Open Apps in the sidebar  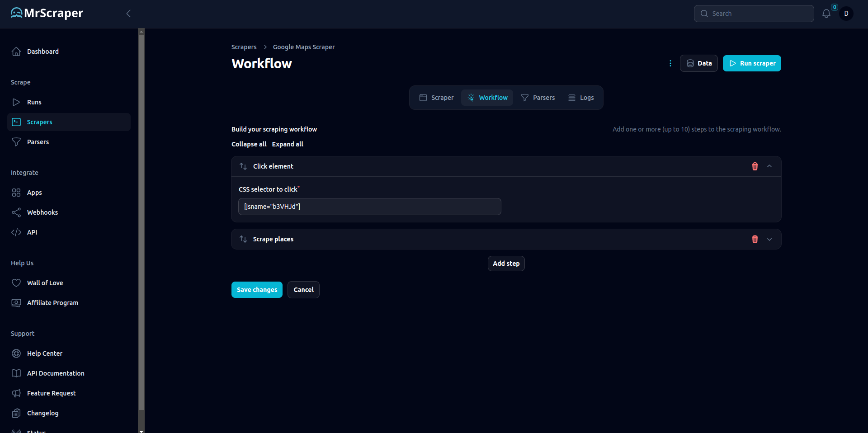[x=69, y=193]
